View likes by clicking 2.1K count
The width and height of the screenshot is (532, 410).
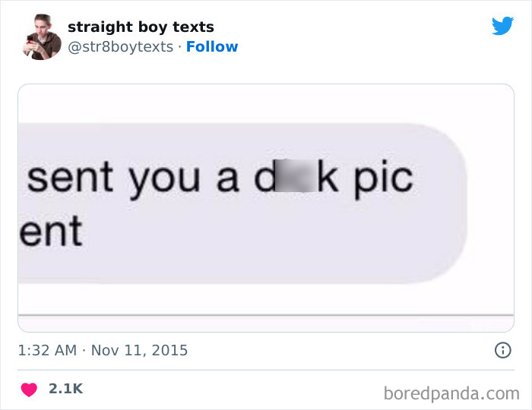pyautogui.click(x=66, y=389)
